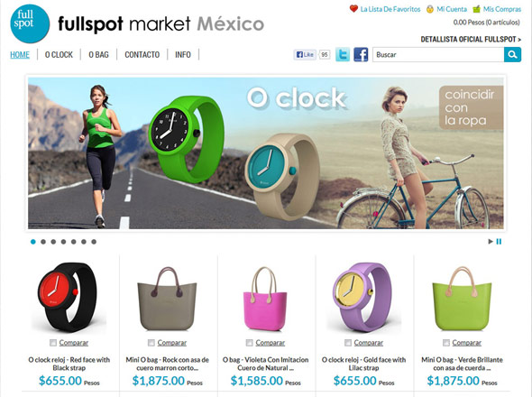Viewport: 532px width, 397px height.
Task: Play the banner slideshow
Action: pyautogui.click(x=491, y=242)
